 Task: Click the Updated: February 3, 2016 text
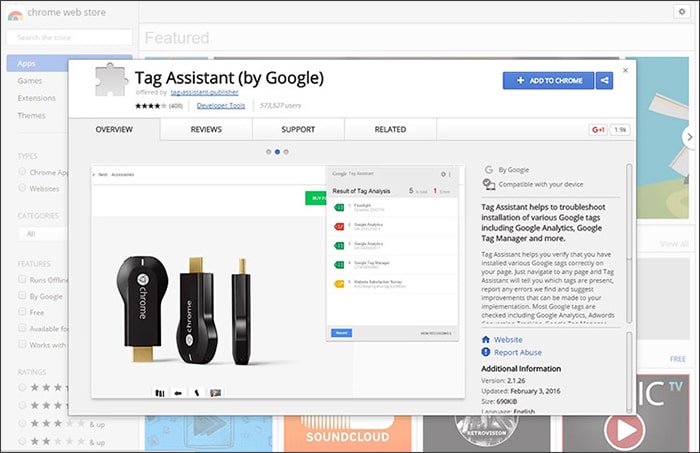(521, 391)
